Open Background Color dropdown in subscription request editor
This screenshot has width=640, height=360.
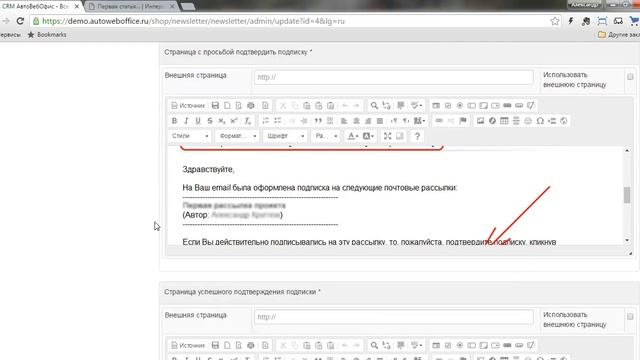[x=368, y=136]
